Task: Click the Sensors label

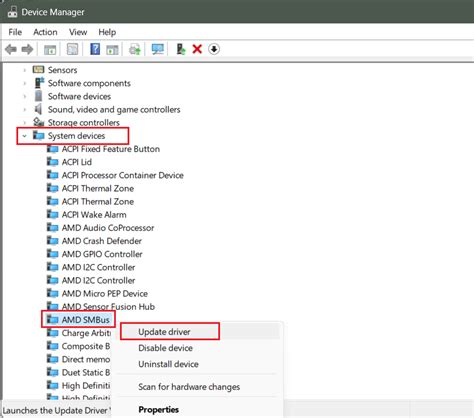Action: tap(62, 70)
